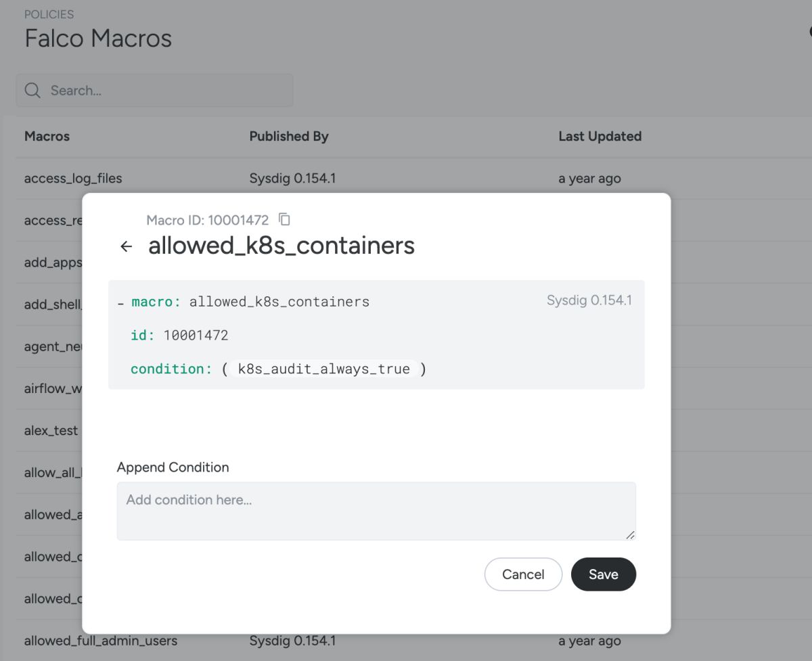Focus the Append Condition text area
Screen dimensions: 812x661
[376, 510]
